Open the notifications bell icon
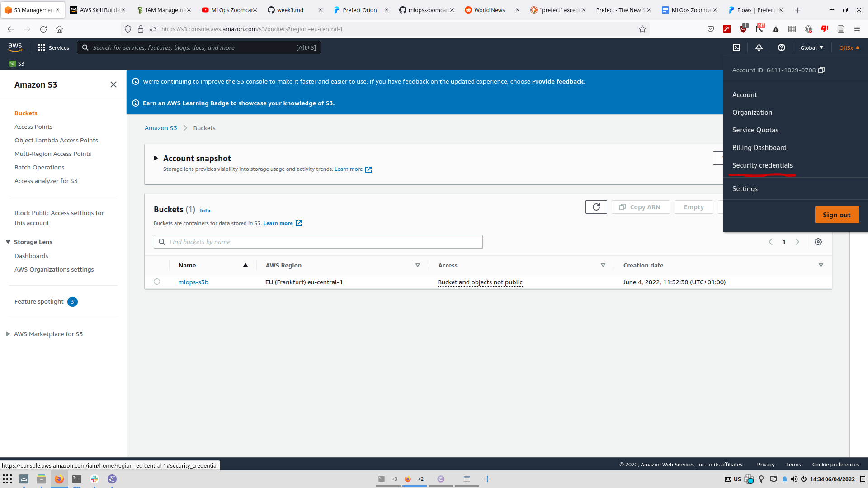 point(759,47)
